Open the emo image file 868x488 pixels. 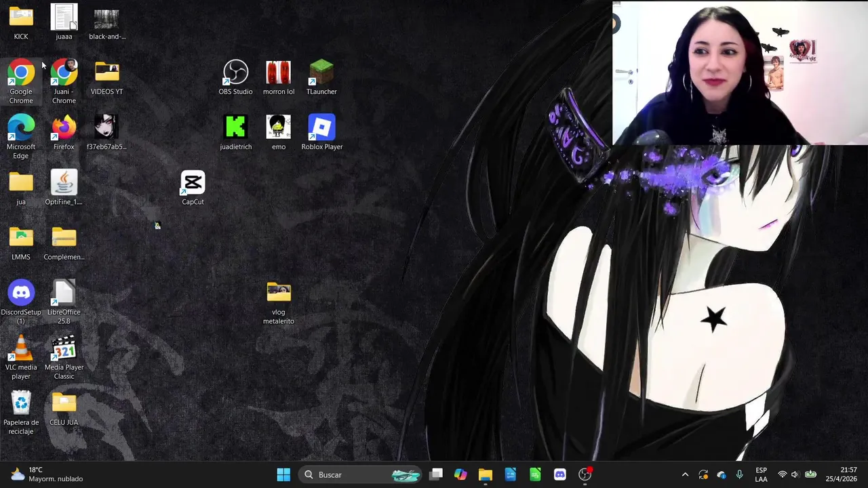click(x=279, y=132)
